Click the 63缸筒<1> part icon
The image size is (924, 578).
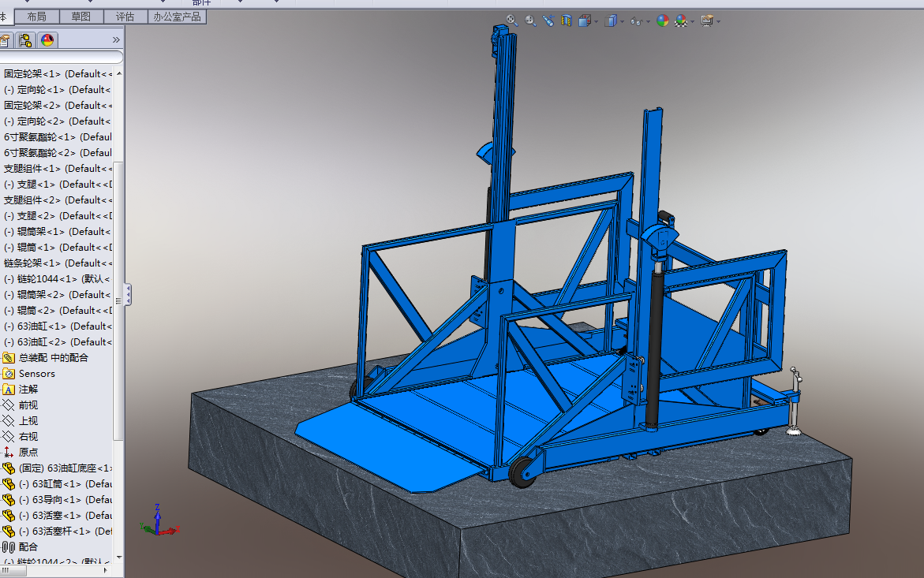tap(8, 484)
